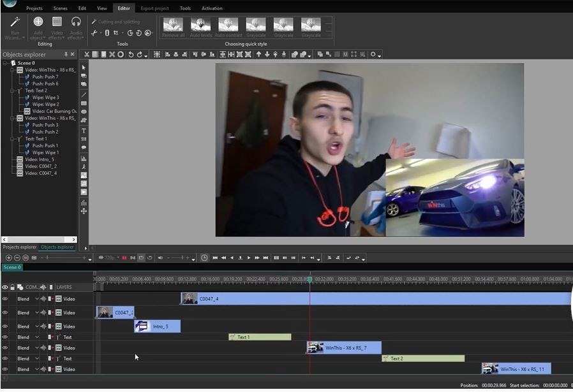The width and height of the screenshot is (573, 392).
Task: Switch to the Export project tab
Action: coord(154,8)
